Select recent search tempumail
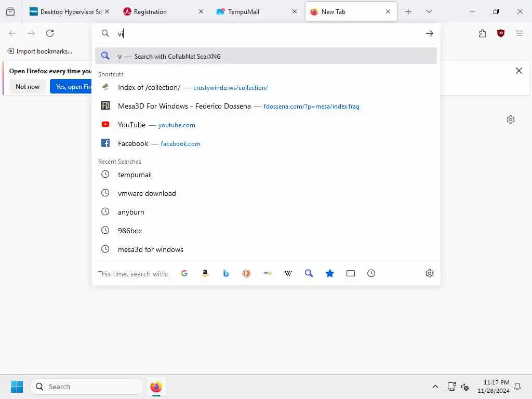 [266, 175]
